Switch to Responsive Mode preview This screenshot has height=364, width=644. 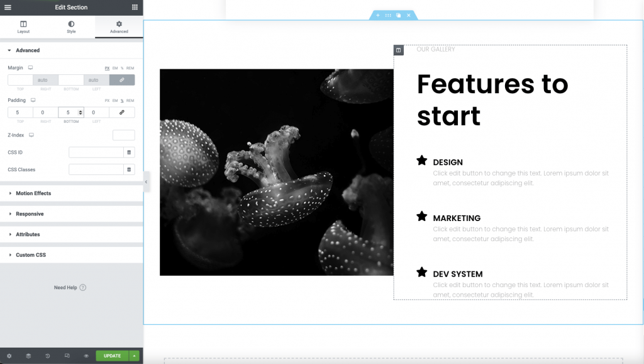tap(66, 356)
